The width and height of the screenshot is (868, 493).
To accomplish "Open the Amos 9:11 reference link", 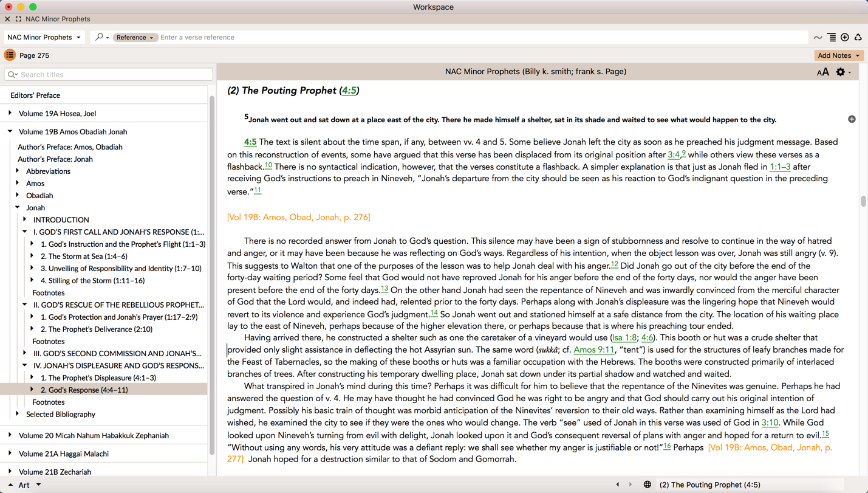I will [594, 350].
